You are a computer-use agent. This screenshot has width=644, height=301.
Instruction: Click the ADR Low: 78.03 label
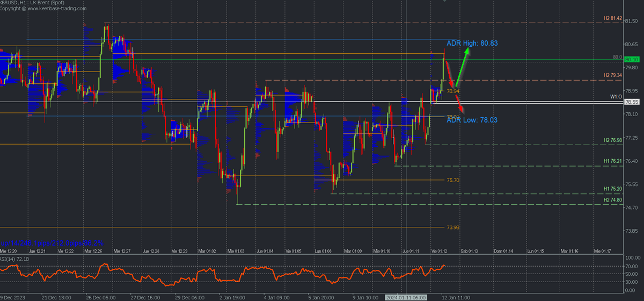(x=471, y=120)
